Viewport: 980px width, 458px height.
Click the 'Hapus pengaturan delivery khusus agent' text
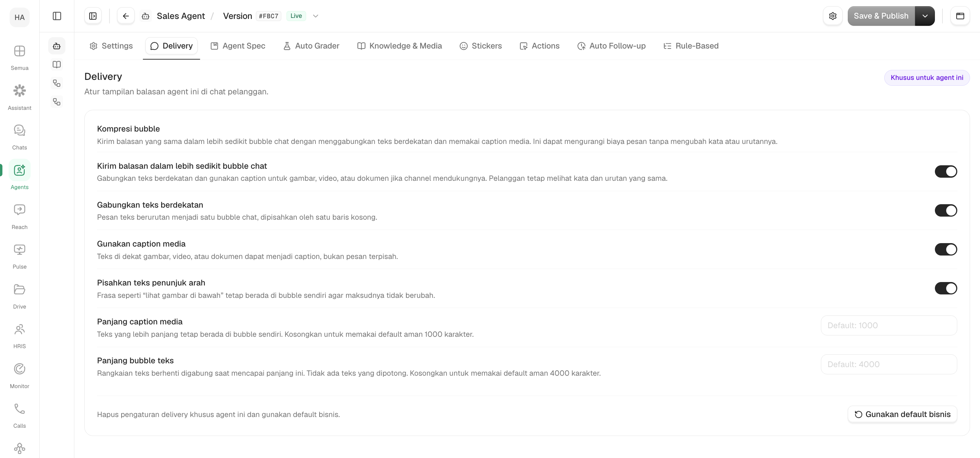pyautogui.click(x=218, y=415)
